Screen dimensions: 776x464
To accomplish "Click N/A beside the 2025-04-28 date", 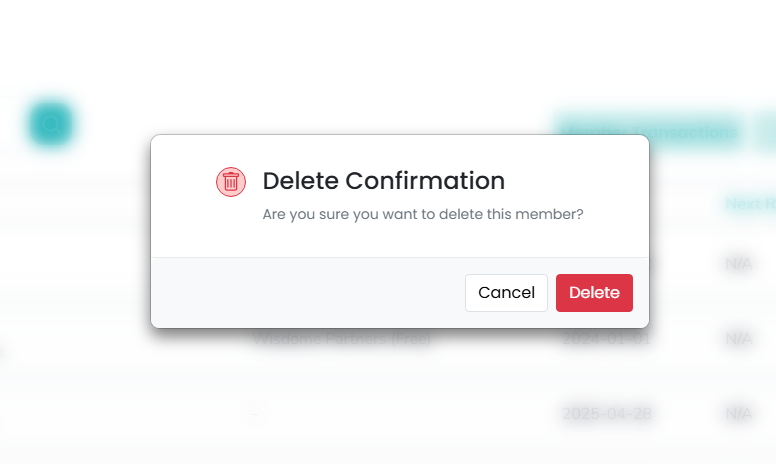I will (739, 412).
